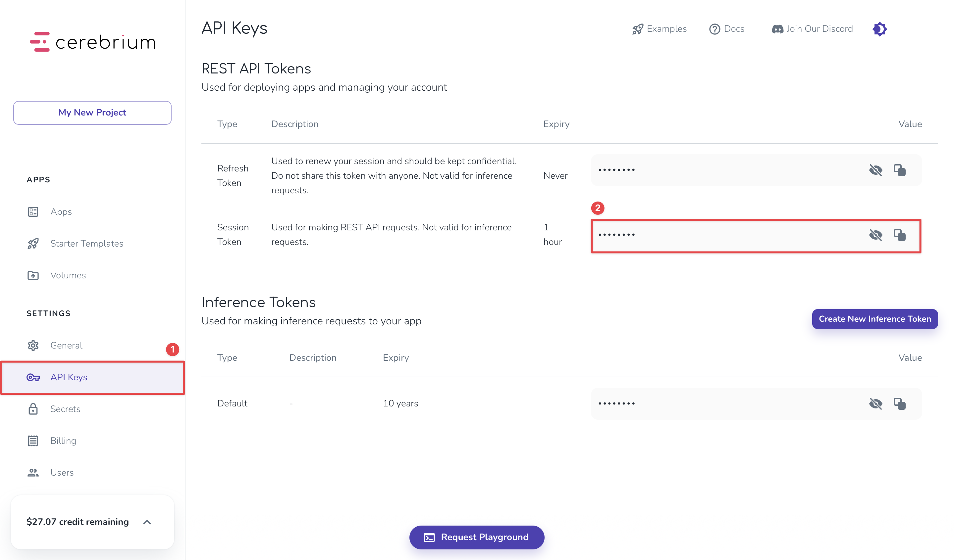
Task: Reveal the Session Token value
Action: 875,235
